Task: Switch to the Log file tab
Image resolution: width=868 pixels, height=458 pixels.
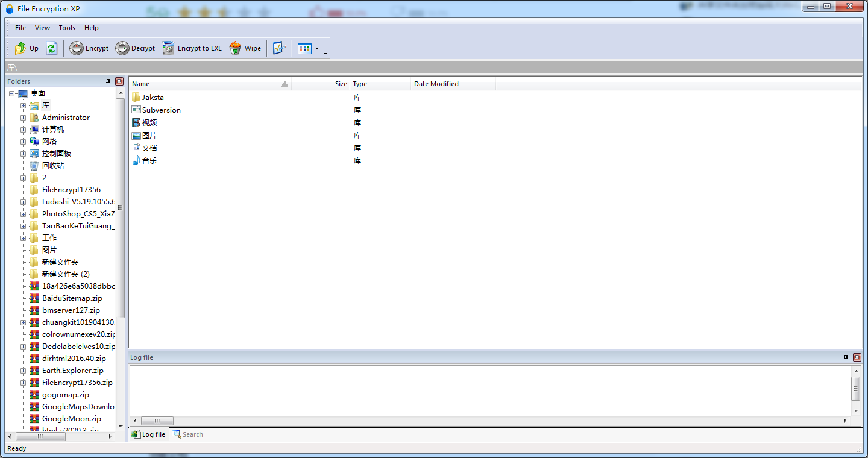Action: tap(149, 434)
